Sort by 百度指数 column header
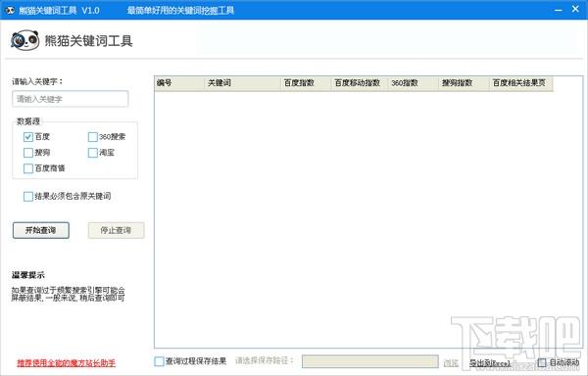 306,83
